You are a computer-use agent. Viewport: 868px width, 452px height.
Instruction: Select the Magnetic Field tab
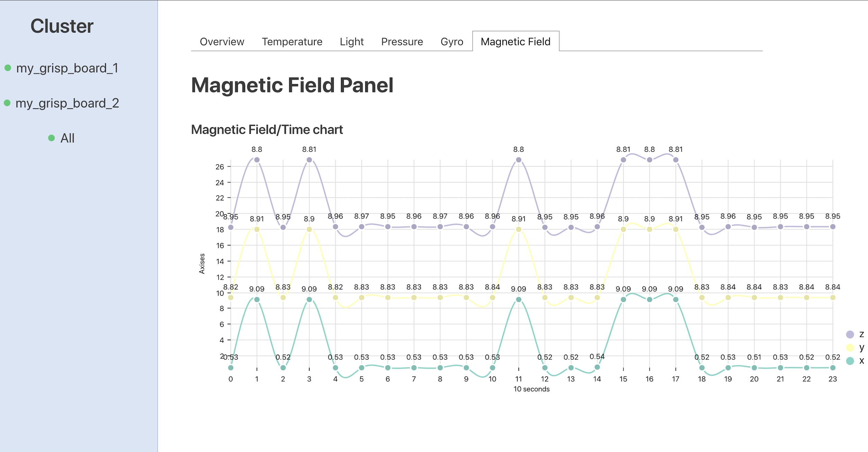[515, 42]
